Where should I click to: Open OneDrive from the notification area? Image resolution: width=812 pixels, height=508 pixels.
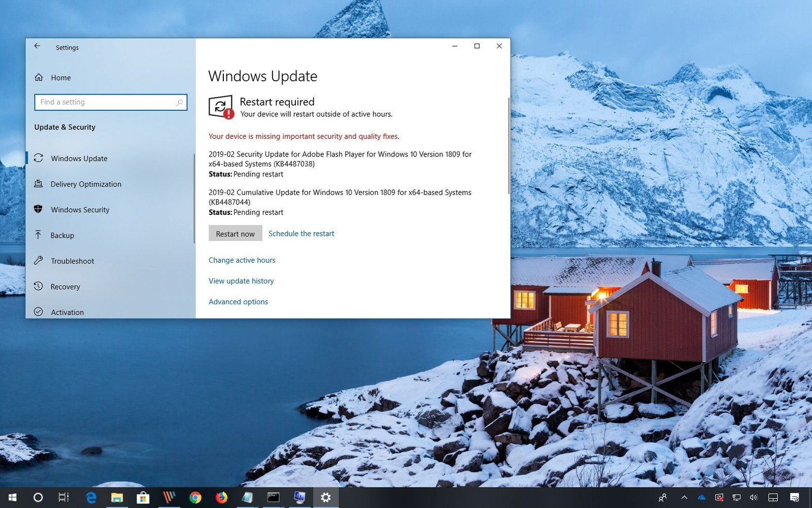pyautogui.click(x=702, y=498)
